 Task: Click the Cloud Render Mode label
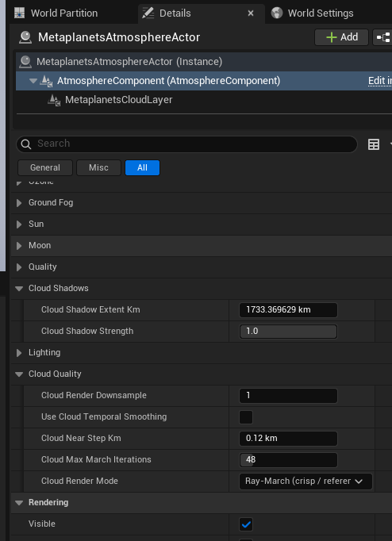79,481
